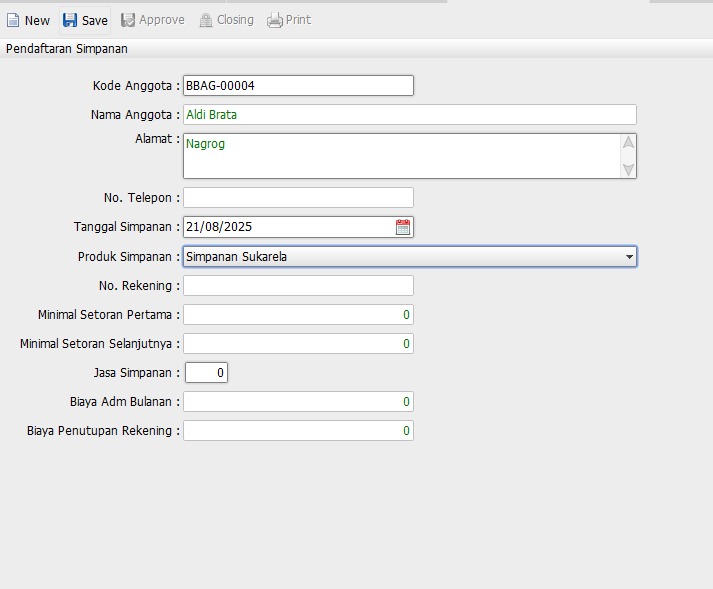Image resolution: width=713 pixels, height=589 pixels.
Task: Click the Print toolbar icon
Action: [275, 20]
